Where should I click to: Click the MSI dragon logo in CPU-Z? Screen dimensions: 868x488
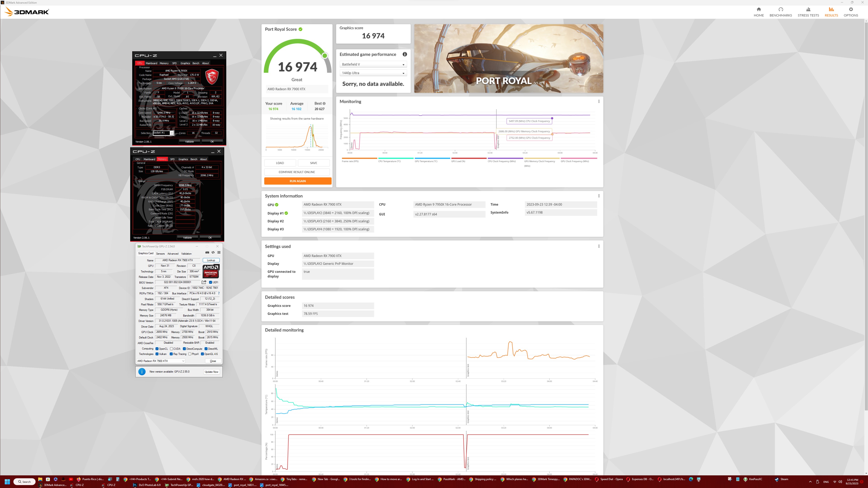212,77
